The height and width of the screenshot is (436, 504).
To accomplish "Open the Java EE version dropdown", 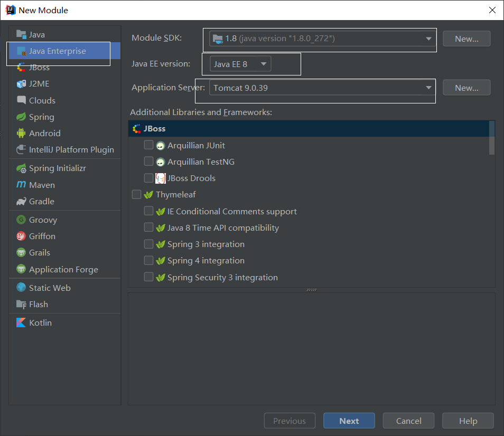I will [240, 64].
